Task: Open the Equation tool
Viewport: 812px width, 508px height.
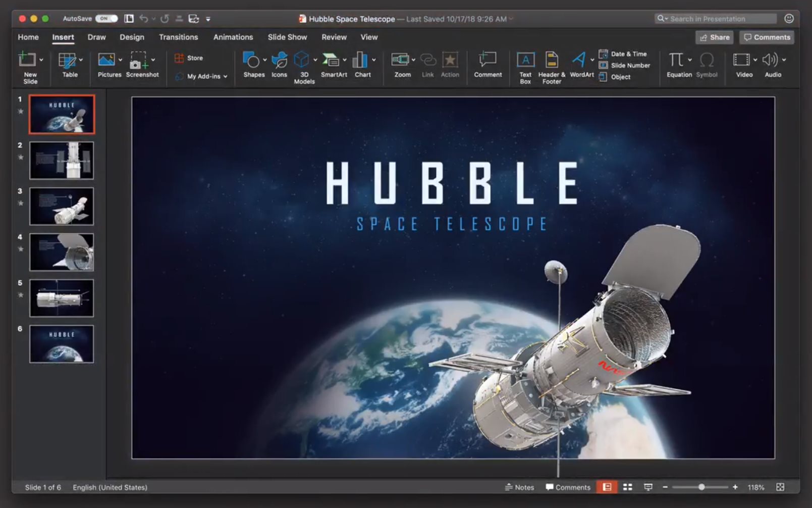Action: point(676,60)
